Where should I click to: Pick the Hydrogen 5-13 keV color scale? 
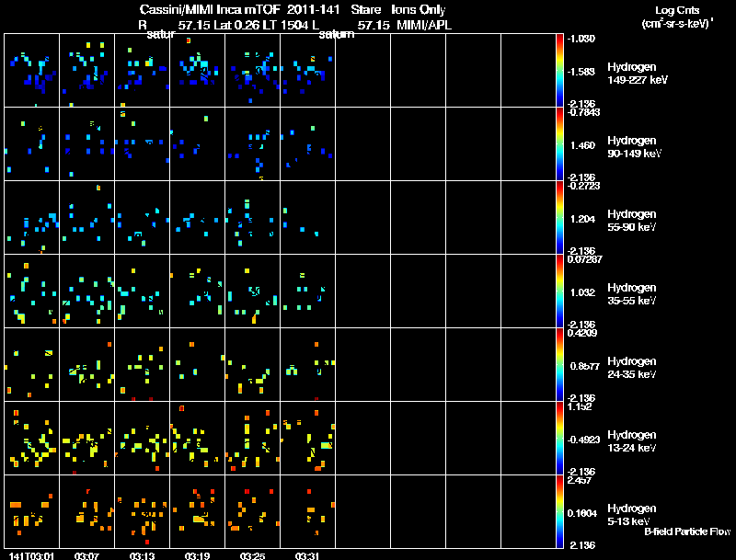[x=559, y=511]
